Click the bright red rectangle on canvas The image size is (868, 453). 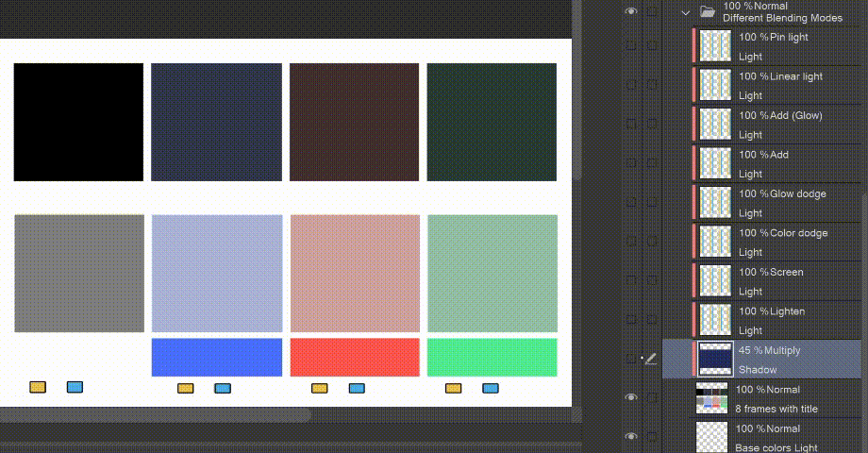355,357
